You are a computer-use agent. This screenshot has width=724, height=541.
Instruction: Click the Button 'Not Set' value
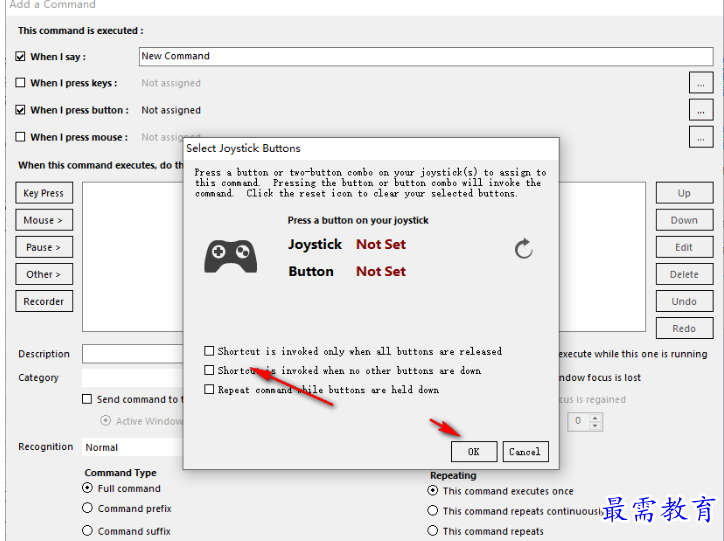point(381,271)
